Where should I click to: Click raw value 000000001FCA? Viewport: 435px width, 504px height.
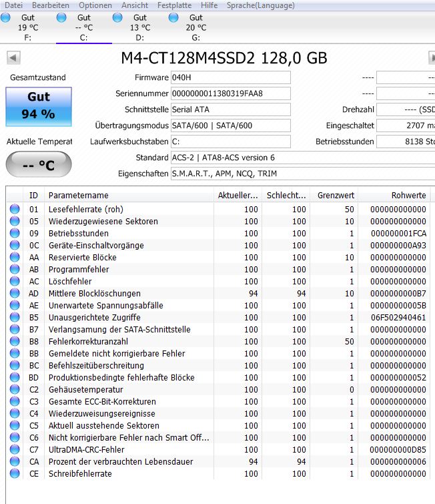tap(398, 234)
